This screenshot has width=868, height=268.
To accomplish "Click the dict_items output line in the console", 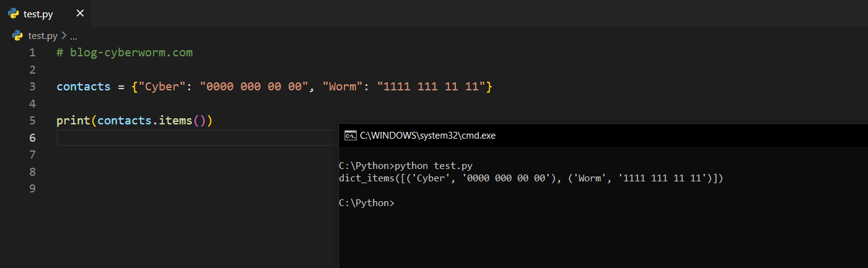I will tap(531, 178).
